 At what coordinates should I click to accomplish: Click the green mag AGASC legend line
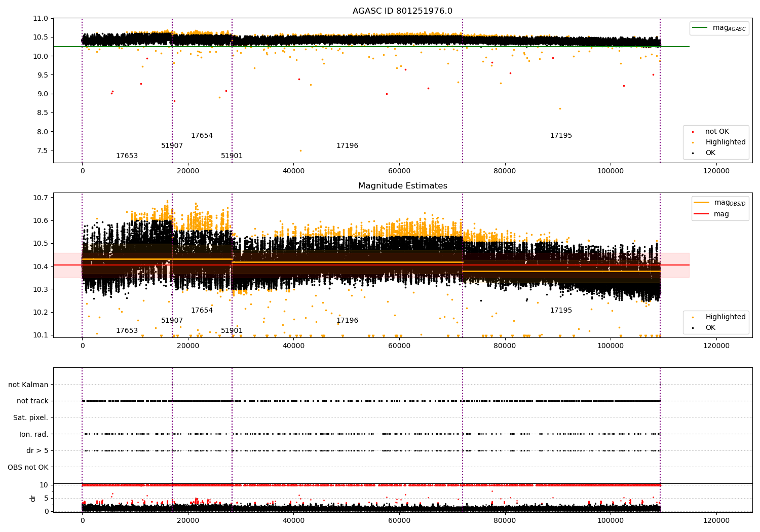click(700, 28)
